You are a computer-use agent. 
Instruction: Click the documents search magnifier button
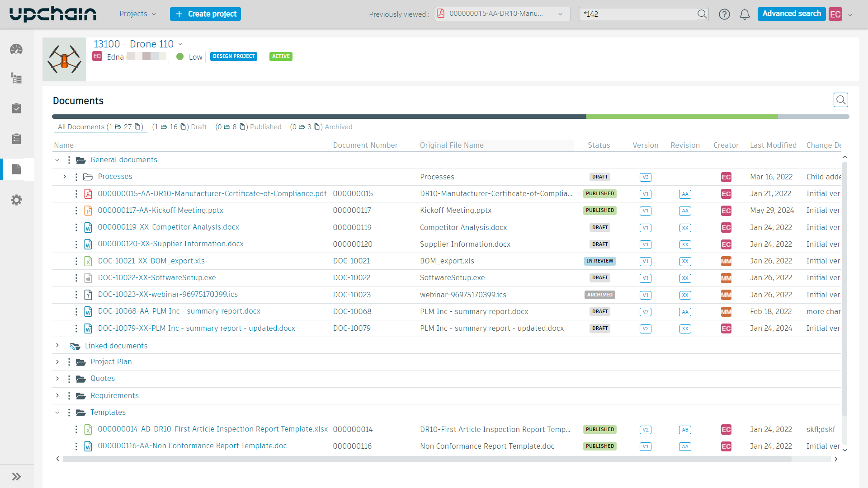coord(840,100)
